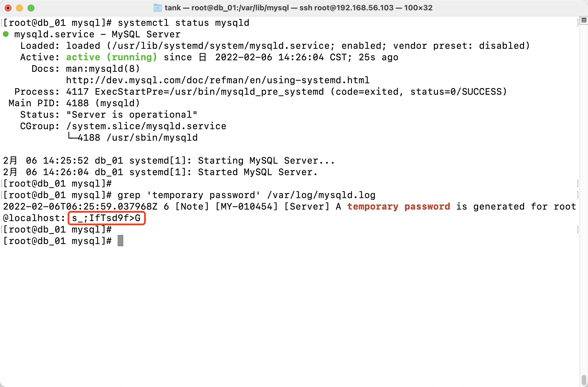This screenshot has height=387, width=588.
Task: Click the scrollbar thumb at bottom right
Action: click(584, 380)
